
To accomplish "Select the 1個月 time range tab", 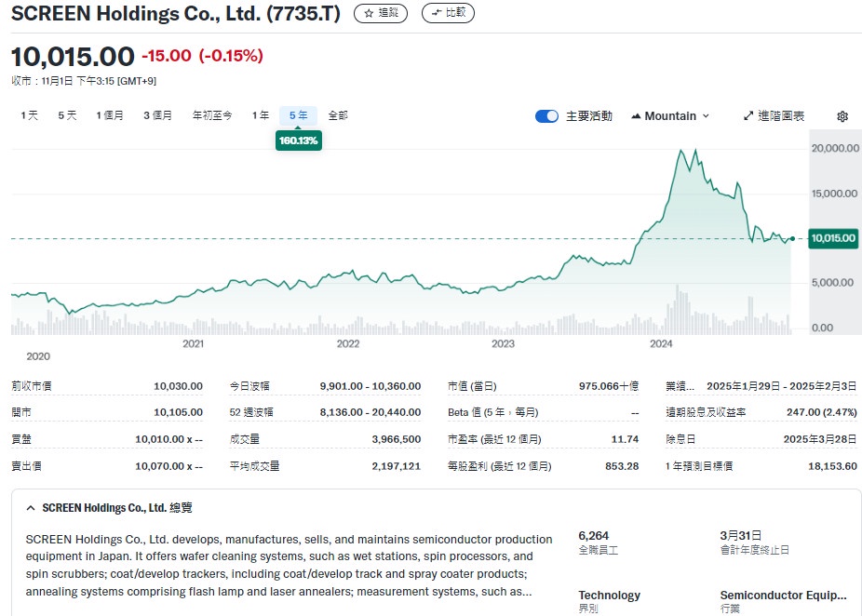I will [x=110, y=115].
